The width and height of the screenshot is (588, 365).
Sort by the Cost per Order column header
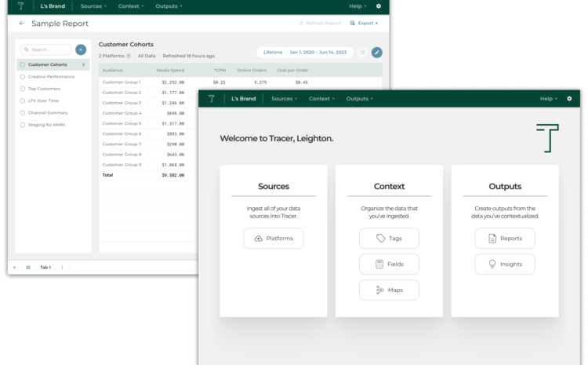(x=292, y=70)
